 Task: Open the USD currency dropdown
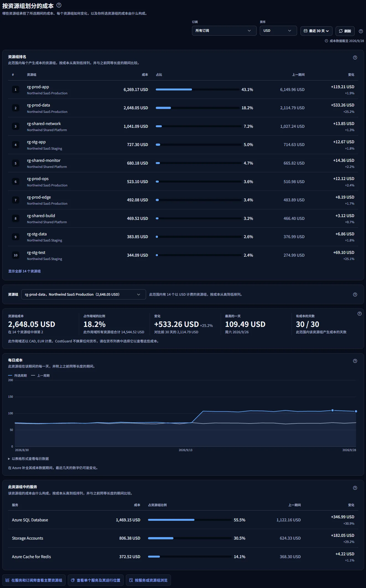pyautogui.click(x=278, y=31)
